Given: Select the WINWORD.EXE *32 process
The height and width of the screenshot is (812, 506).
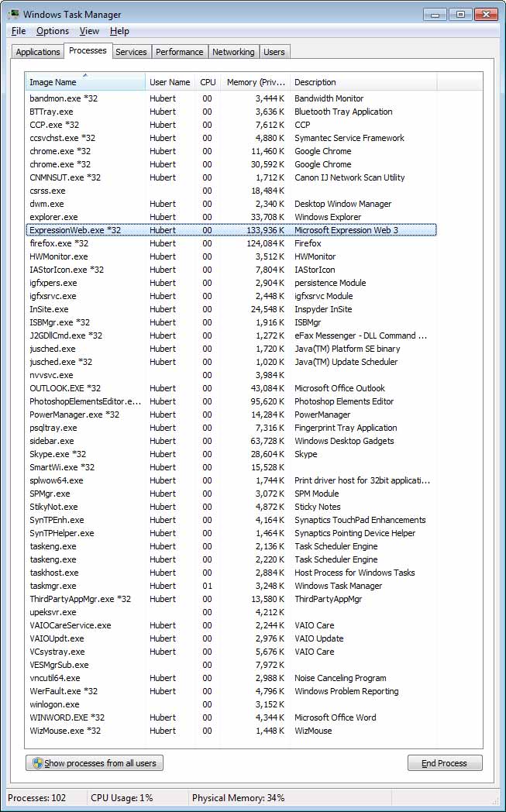Looking at the screenshot, I should pyautogui.click(x=231, y=717).
